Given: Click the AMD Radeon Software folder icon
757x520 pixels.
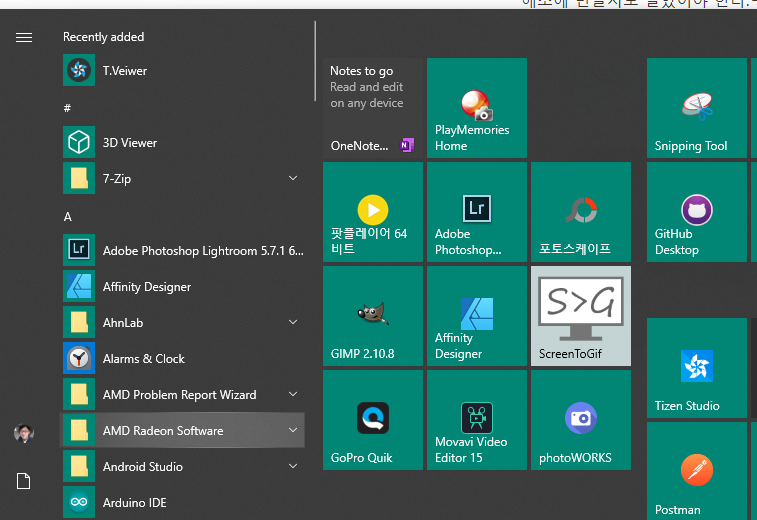Looking at the screenshot, I should (79, 430).
